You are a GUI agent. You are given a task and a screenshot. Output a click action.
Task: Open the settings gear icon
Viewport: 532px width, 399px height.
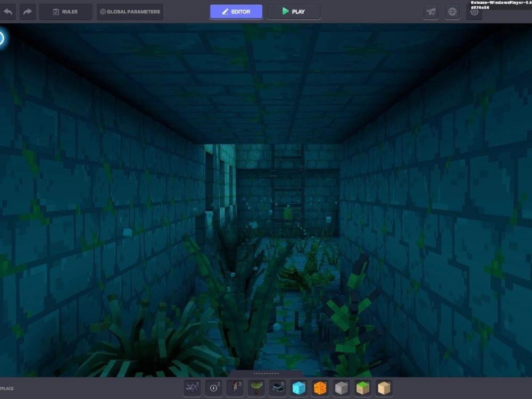click(x=474, y=12)
